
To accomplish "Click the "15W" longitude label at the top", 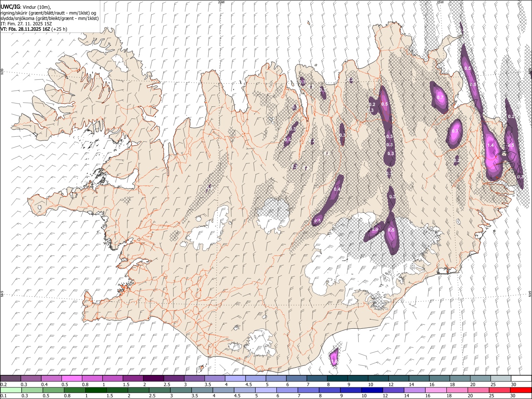I will click(441, 2).
